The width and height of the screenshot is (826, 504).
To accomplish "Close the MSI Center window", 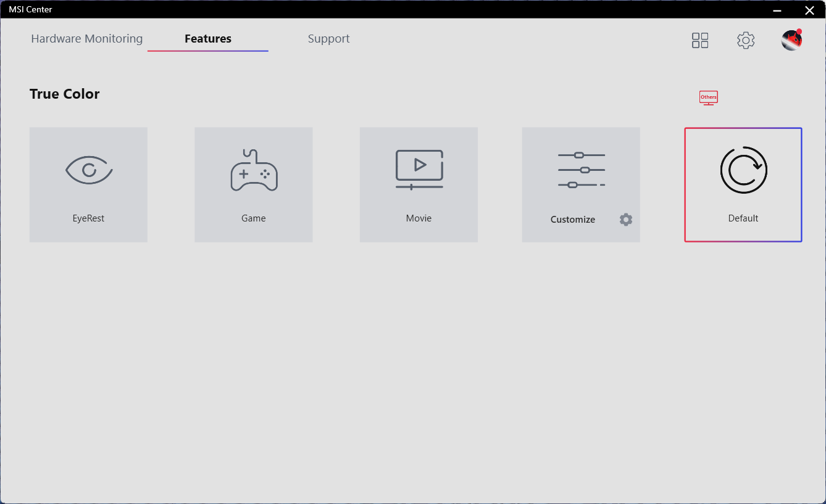I will pos(809,10).
